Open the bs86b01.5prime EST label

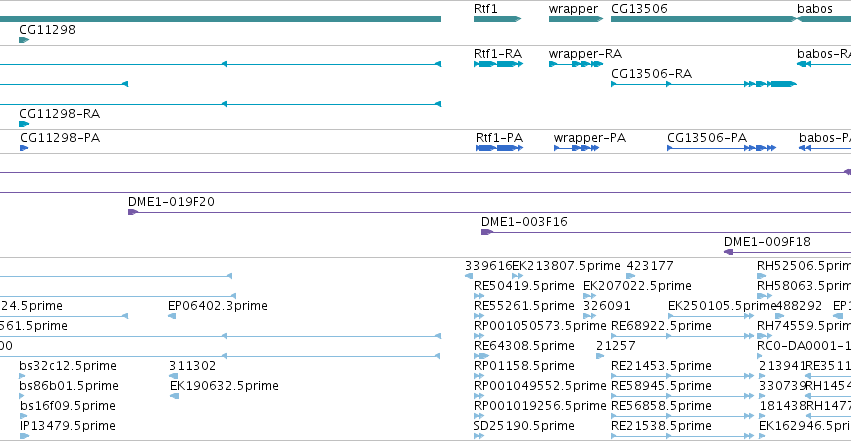coord(68,387)
